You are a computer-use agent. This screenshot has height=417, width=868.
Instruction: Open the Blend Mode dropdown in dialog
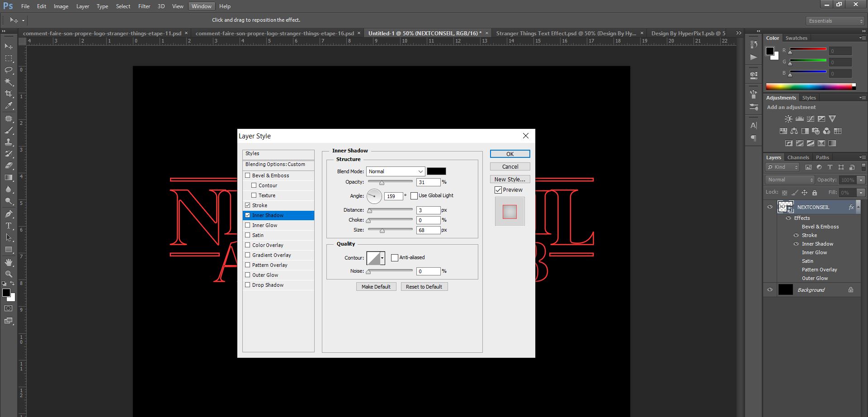396,171
